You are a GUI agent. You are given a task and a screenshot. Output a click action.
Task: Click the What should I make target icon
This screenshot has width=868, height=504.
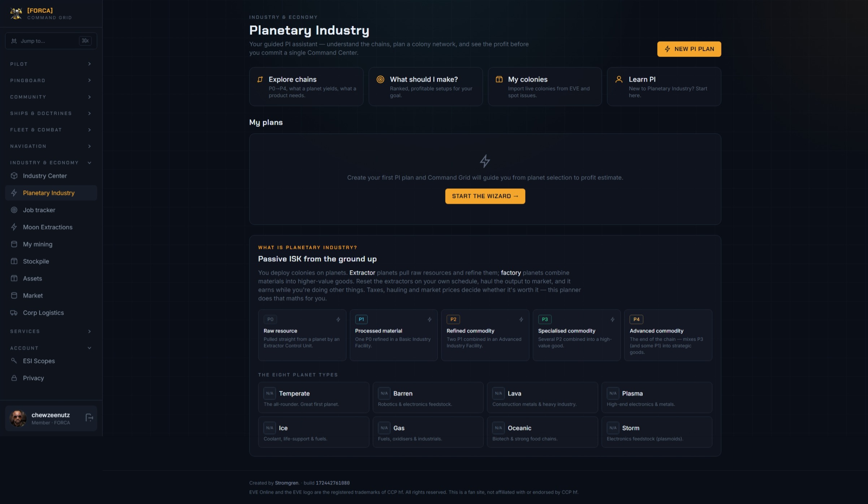tap(380, 79)
